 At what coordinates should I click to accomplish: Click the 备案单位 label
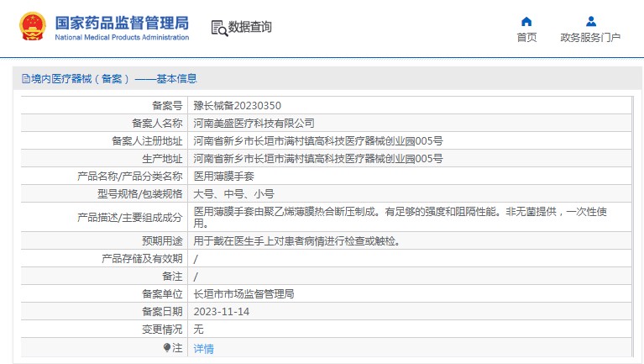(162, 294)
